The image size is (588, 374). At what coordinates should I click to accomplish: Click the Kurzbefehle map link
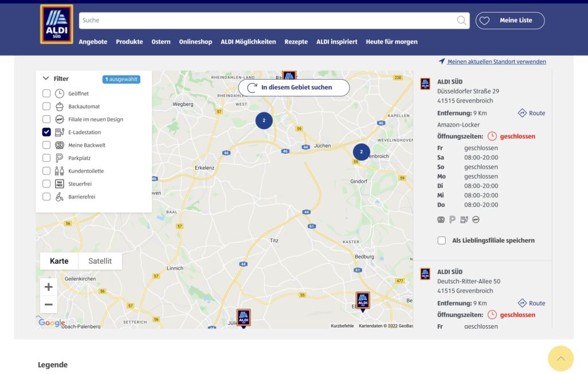pos(342,326)
